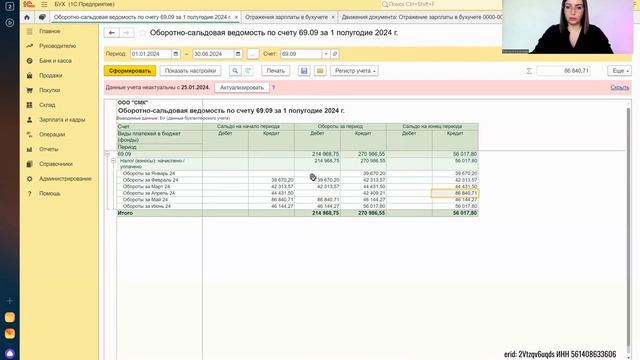The height and width of the screenshot is (360, 640).
Task: Open the Регистр учета dropdown
Action: (354, 71)
